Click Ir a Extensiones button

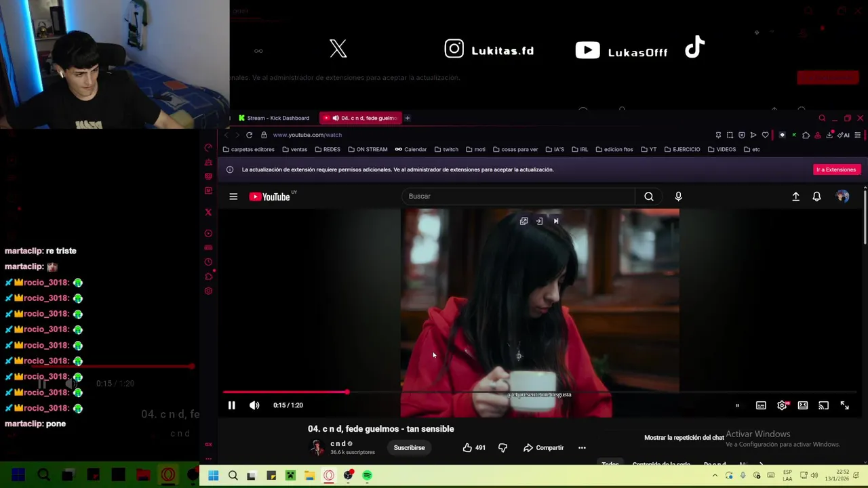836,169
